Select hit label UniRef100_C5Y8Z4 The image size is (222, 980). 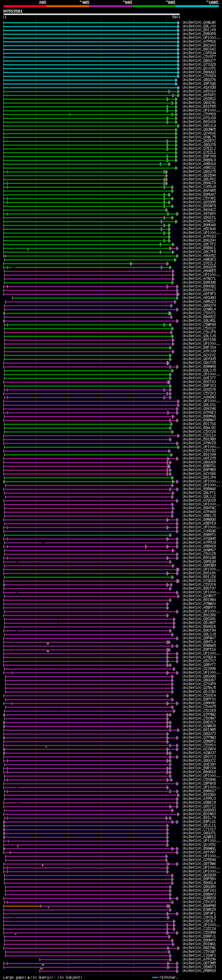tap(199, 76)
